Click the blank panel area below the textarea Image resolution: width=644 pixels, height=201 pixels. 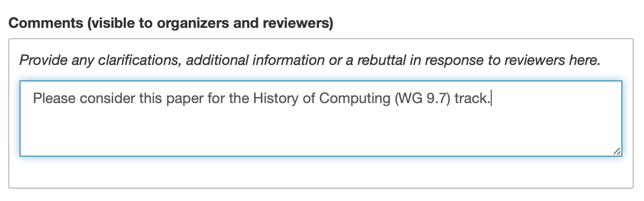[321, 172]
